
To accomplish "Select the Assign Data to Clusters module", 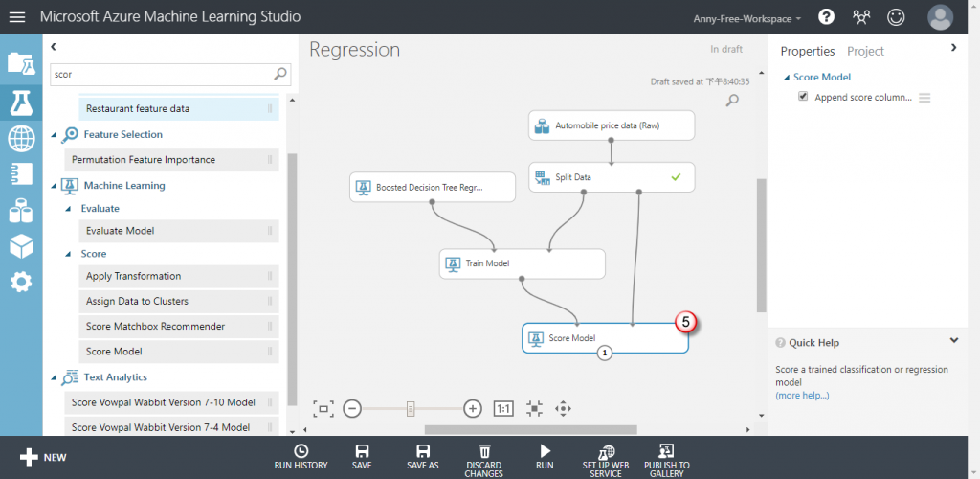I will [x=179, y=302].
